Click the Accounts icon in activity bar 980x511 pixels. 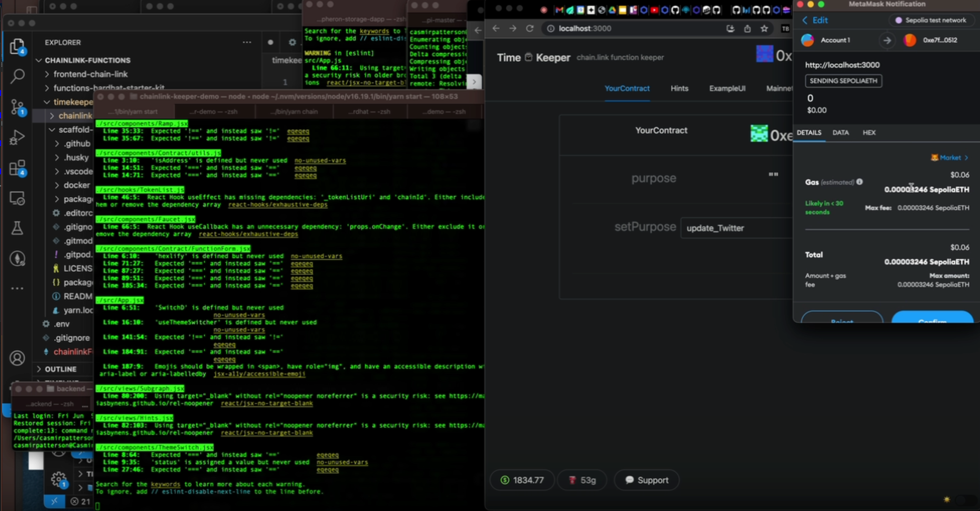[x=17, y=358]
